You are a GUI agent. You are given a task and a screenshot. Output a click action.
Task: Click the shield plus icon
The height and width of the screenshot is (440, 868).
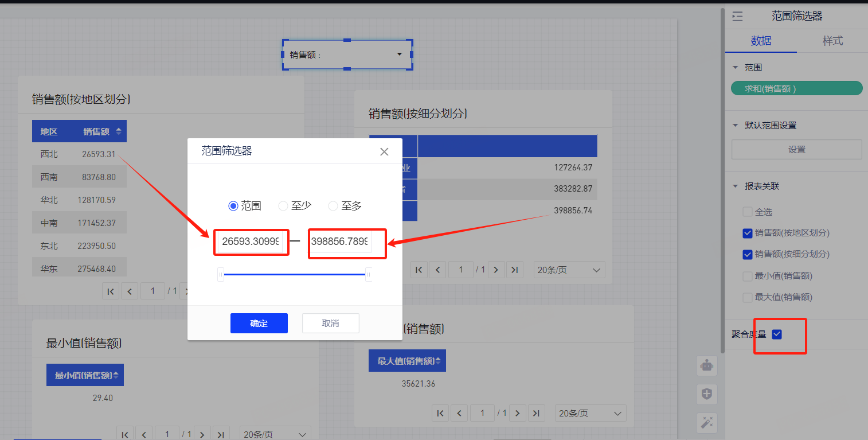707,394
